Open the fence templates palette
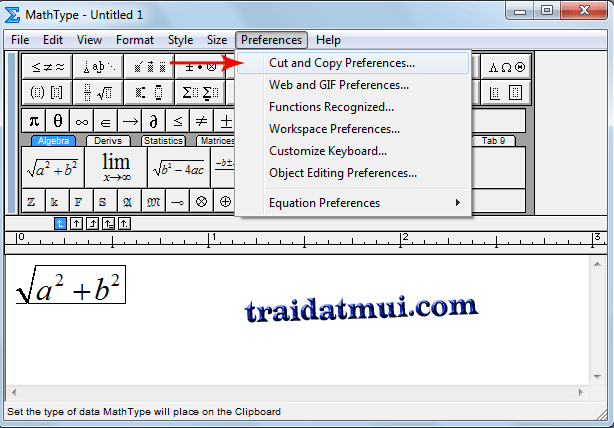 47,92
